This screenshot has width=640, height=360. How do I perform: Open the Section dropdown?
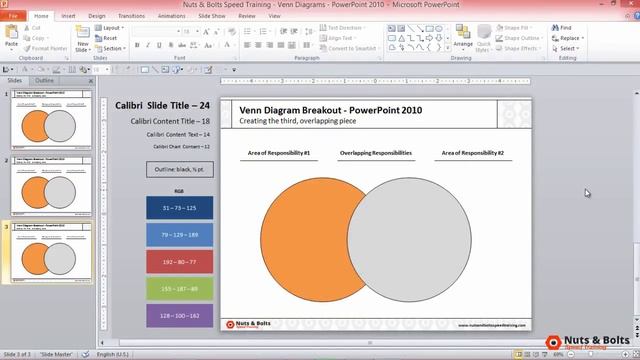coord(111,48)
